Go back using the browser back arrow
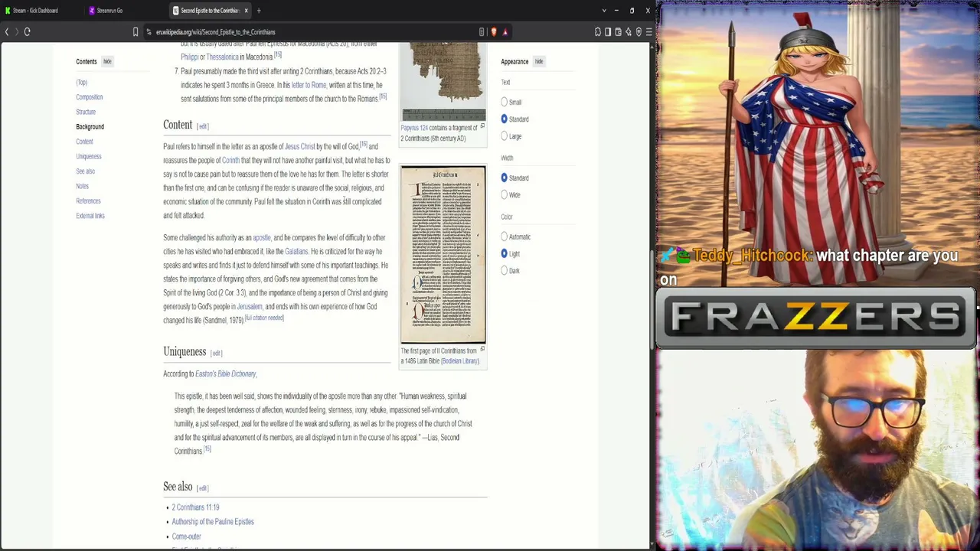 [7, 31]
